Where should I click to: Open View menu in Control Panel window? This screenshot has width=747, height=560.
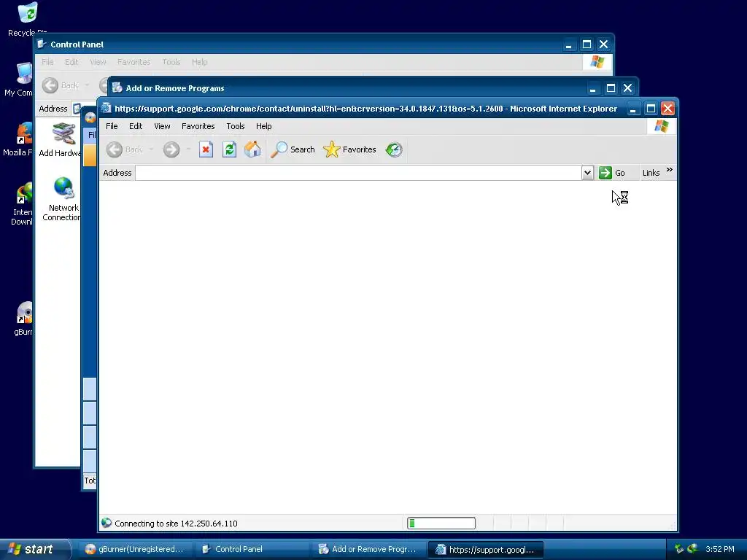click(x=98, y=62)
